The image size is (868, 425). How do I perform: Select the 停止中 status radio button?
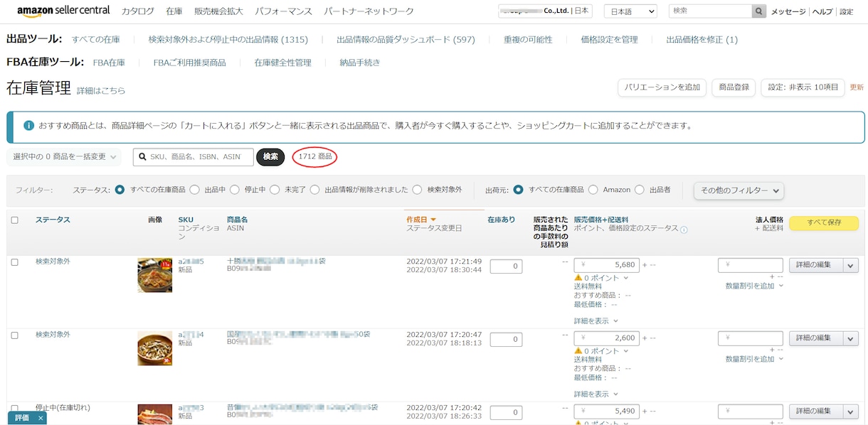point(233,190)
